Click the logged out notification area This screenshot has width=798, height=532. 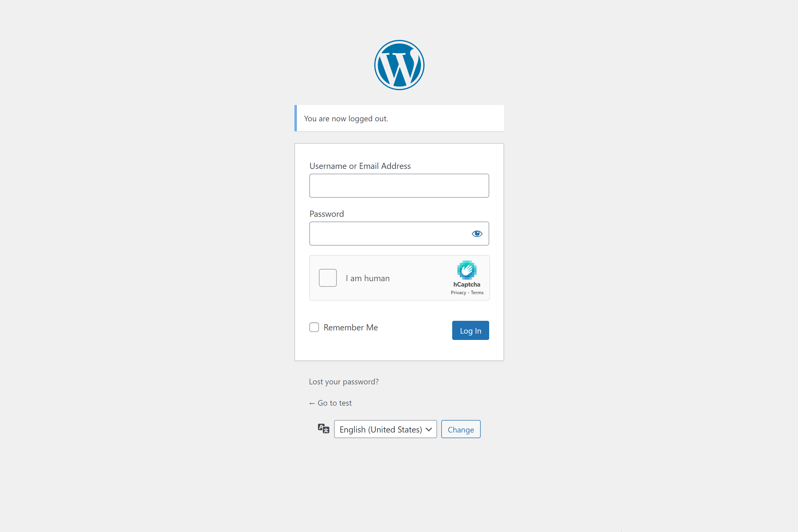[x=399, y=118]
